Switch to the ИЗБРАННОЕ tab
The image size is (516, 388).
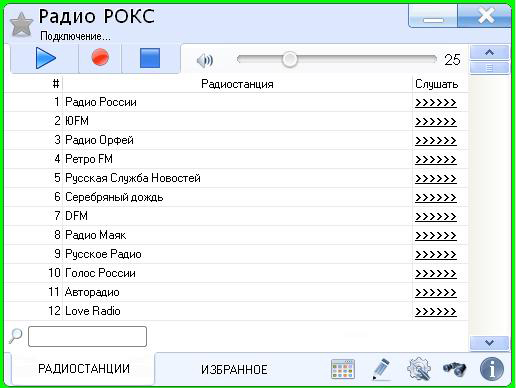pos(234,370)
